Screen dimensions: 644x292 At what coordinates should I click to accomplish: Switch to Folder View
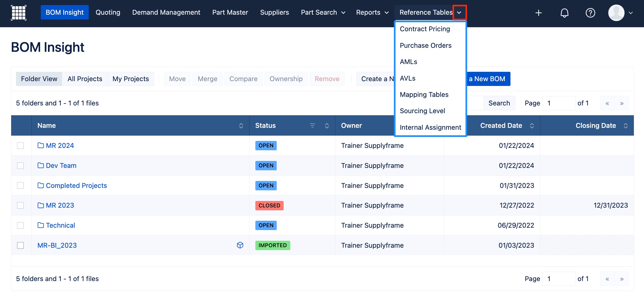(x=39, y=79)
